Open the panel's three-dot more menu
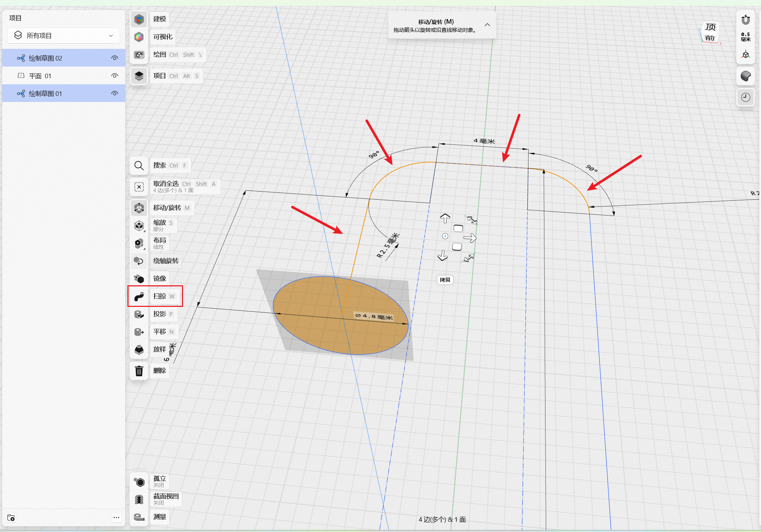The height and width of the screenshot is (532, 761). (x=116, y=517)
